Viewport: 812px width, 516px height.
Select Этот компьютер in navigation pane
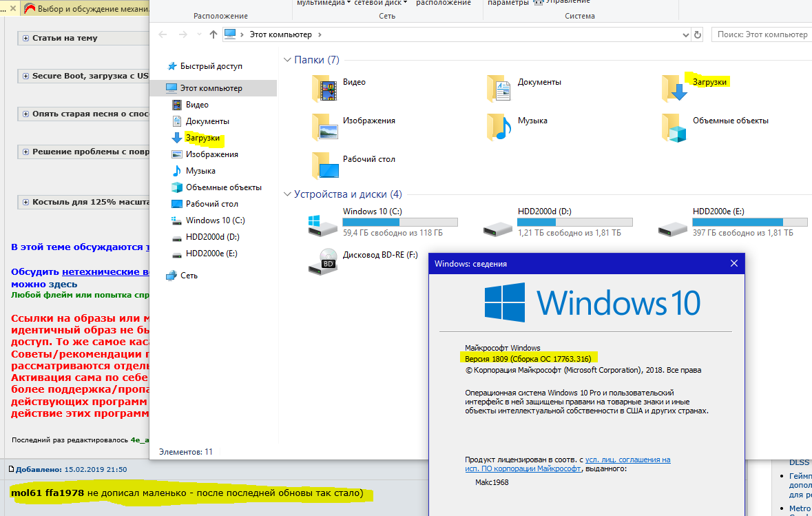[x=214, y=88]
